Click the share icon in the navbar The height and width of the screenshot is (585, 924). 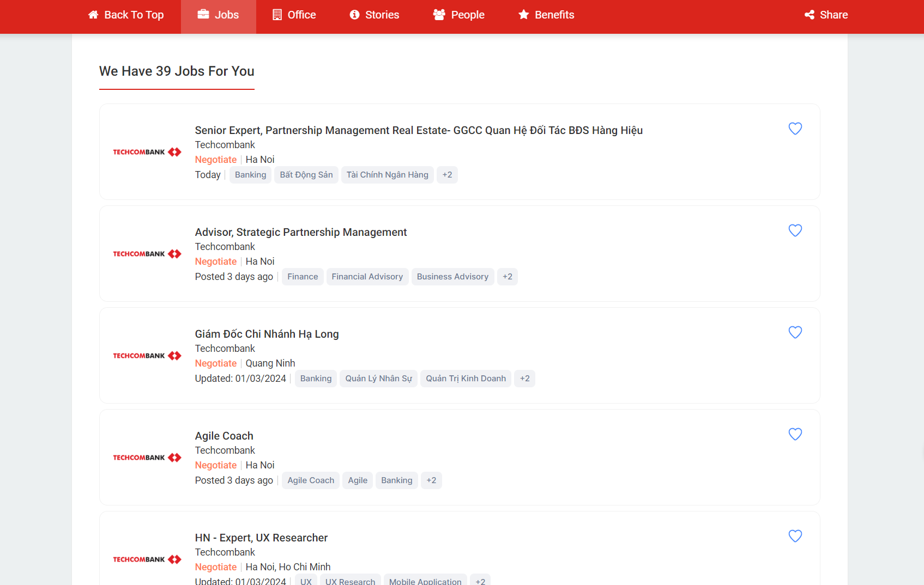pyautogui.click(x=810, y=15)
